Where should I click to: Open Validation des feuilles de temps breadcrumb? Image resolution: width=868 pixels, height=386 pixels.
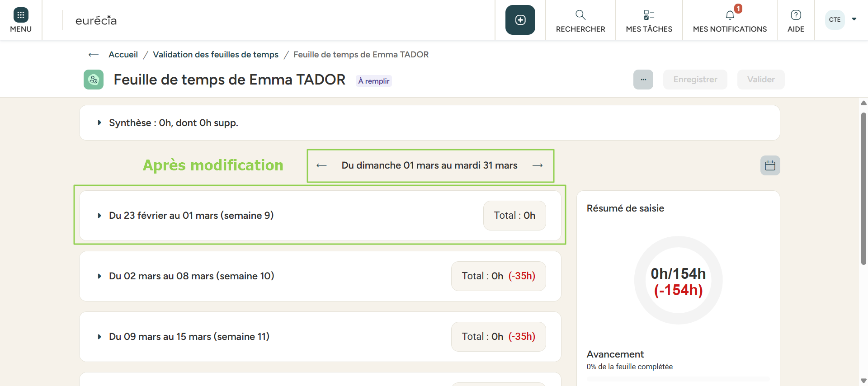click(215, 55)
